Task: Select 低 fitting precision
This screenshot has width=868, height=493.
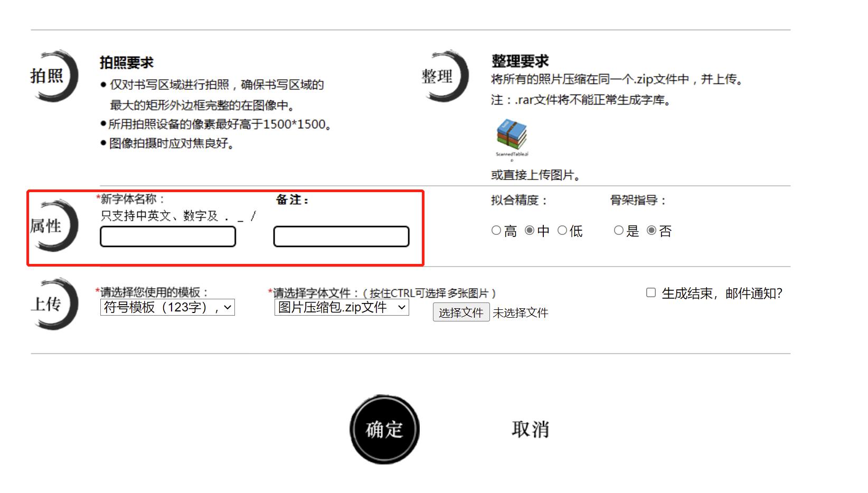Action: pos(563,230)
